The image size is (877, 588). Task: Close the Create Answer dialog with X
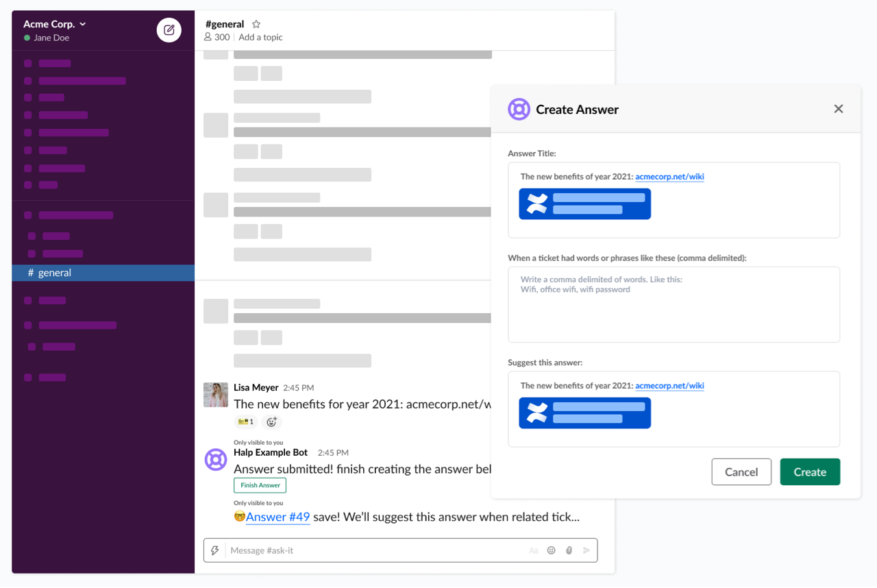(838, 109)
